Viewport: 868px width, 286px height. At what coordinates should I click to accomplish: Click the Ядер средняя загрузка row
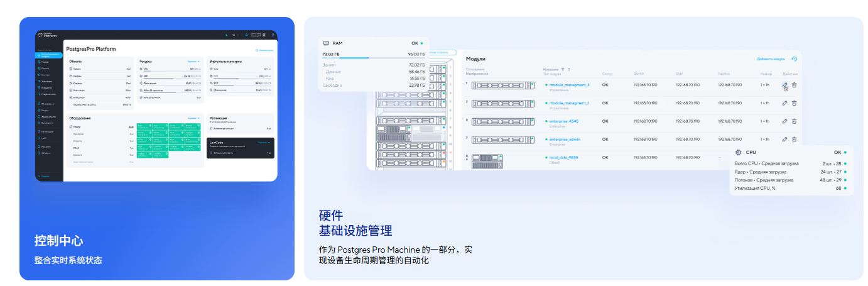pos(791,172)
